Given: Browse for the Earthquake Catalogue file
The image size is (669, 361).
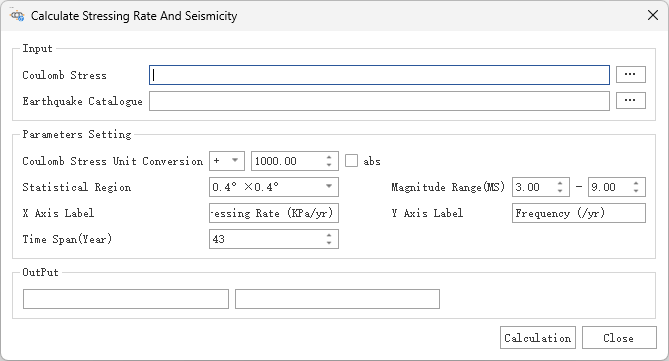Looking at the screenshot, I should (631, 101).
